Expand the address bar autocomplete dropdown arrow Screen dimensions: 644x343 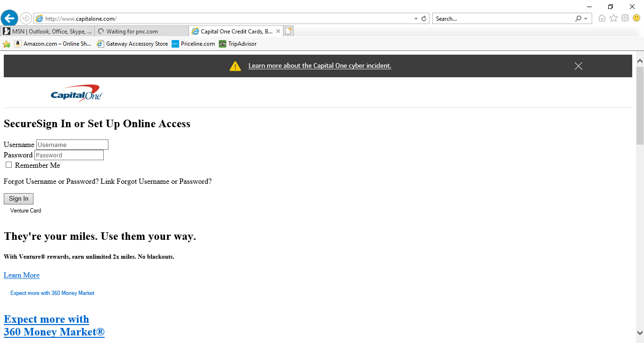pos(416,19)
